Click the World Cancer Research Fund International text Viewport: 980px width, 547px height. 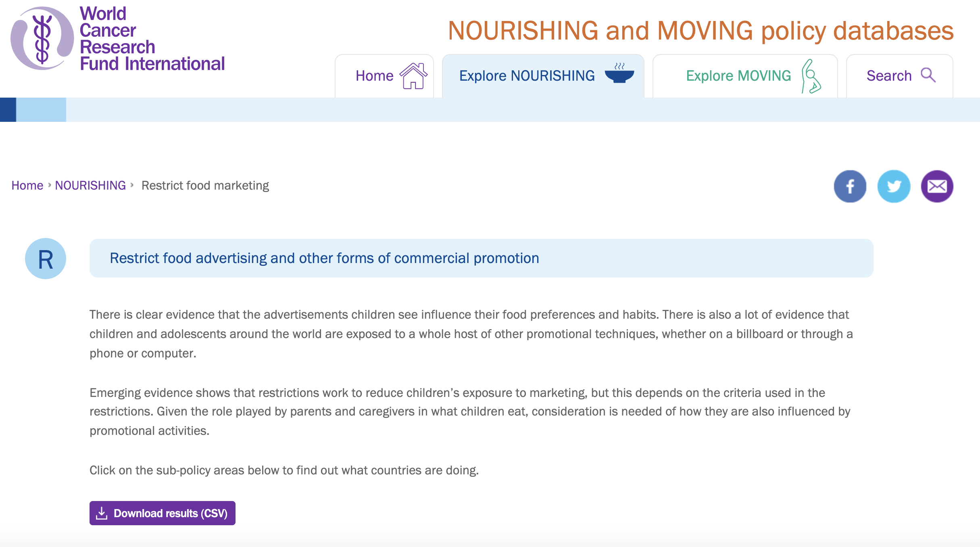152,39
